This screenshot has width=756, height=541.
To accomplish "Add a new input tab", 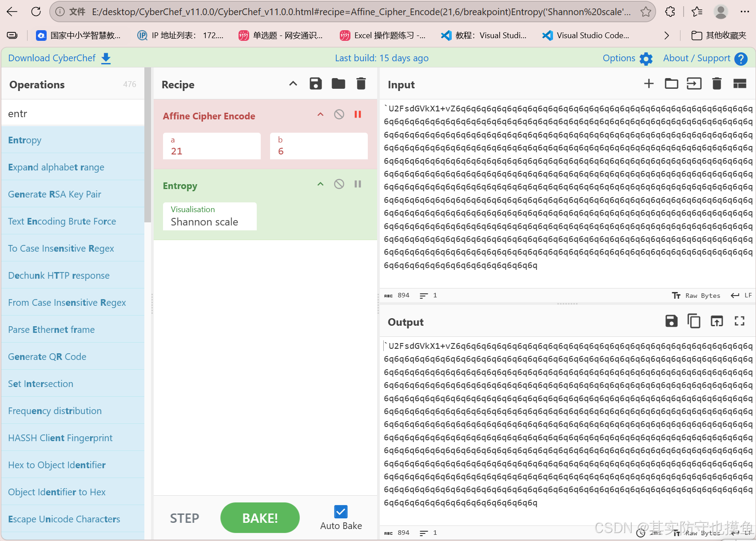I will tap(649, 83).
